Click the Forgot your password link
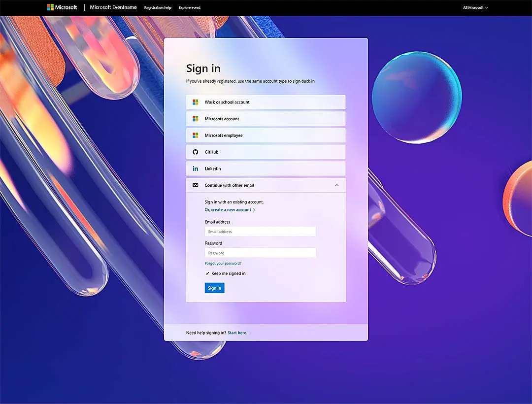 [223, 263]
